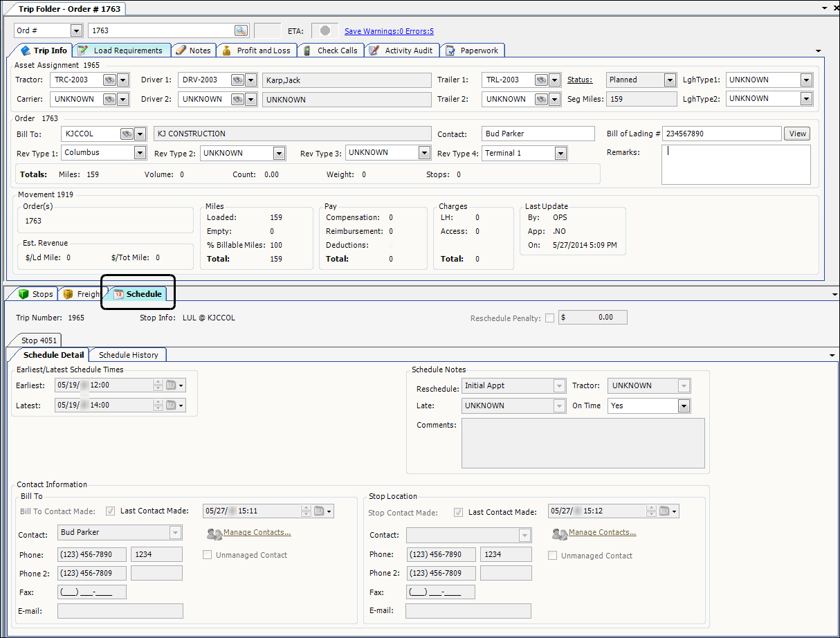Switch to the Load Requirements tab
The width and height of the screenshot is (840, 638).
[122, 51]
